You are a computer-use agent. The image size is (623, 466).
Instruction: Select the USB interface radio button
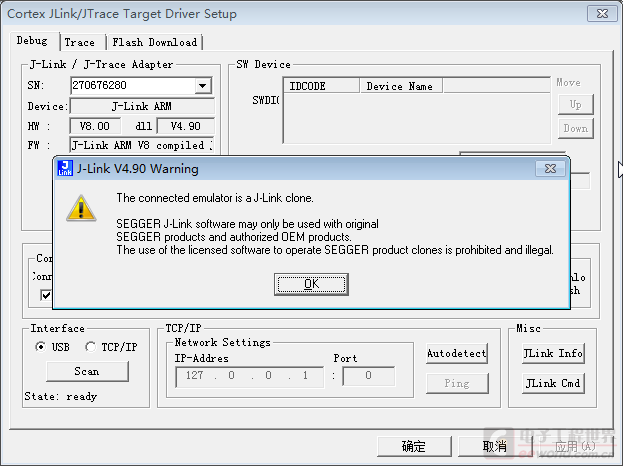coord(40,347)
